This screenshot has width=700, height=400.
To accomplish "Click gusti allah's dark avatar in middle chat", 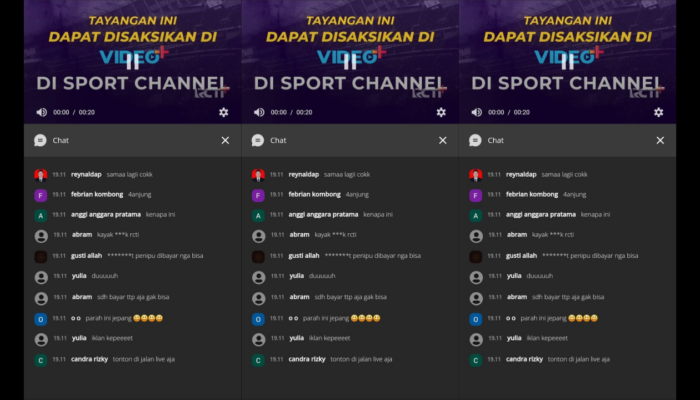I will tap(258, 257).
